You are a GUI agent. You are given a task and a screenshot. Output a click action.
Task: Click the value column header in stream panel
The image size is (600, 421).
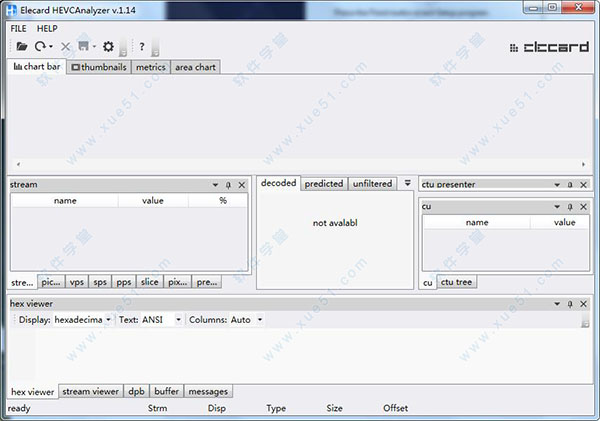coord(153,201)
